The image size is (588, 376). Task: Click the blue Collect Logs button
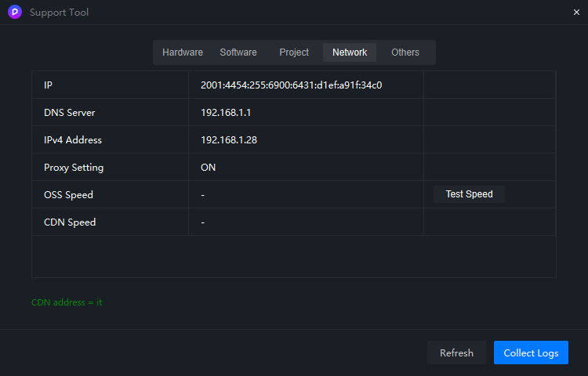point(531,352)
